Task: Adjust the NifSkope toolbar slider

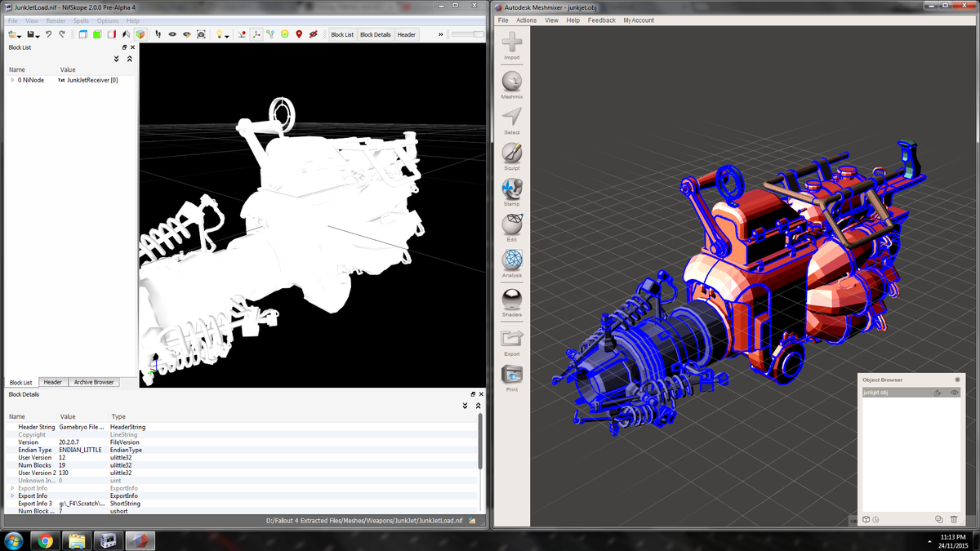Action: coord(468,34)
